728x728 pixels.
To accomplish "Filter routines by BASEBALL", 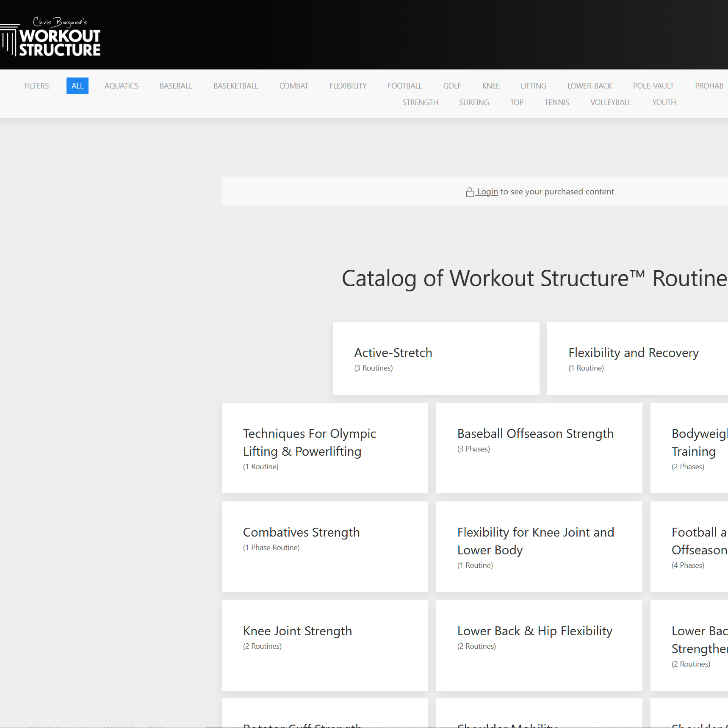I will tap(176, 86).
